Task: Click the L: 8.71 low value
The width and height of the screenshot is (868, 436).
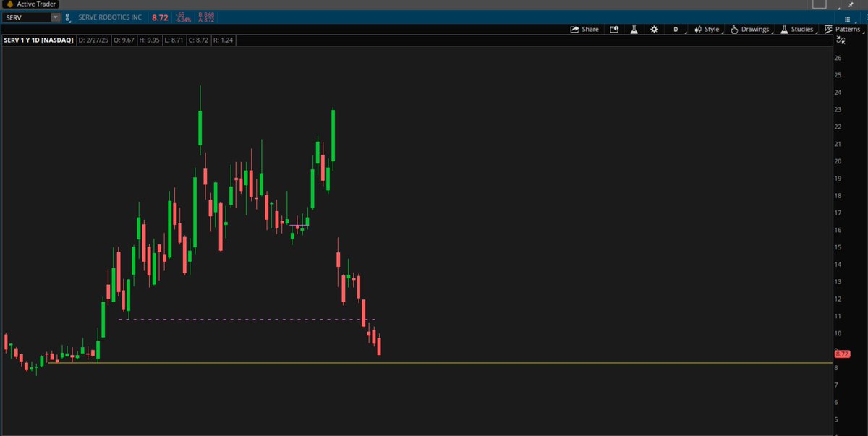Action: pyautogui.click(x=174, y=40)
